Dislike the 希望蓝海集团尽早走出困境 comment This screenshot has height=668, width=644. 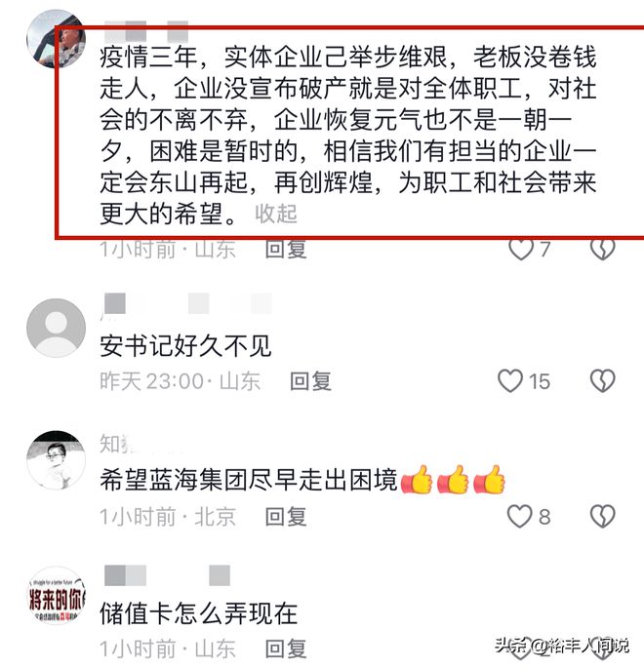coord(602,516)
